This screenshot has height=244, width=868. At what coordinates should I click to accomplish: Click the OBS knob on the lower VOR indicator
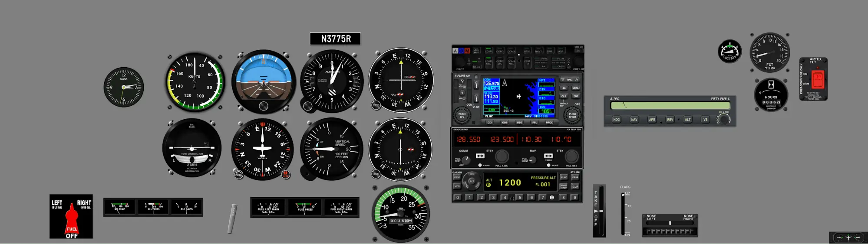[376, 174]
